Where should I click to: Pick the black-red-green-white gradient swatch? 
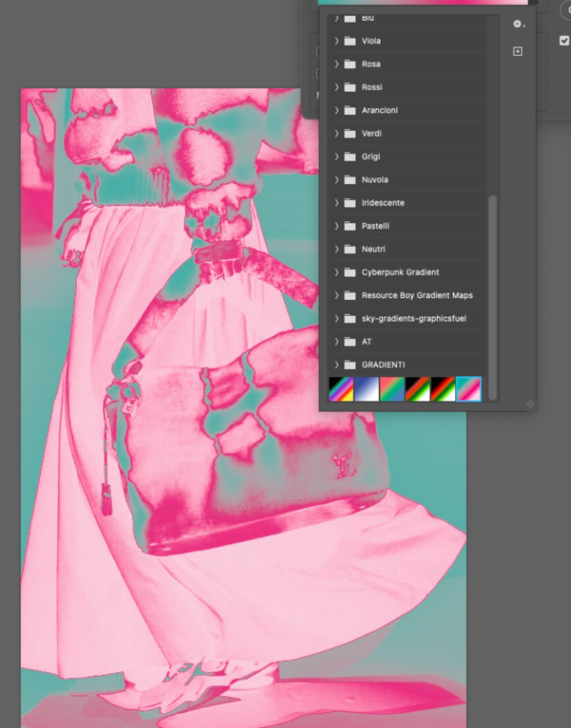[417, 389]
